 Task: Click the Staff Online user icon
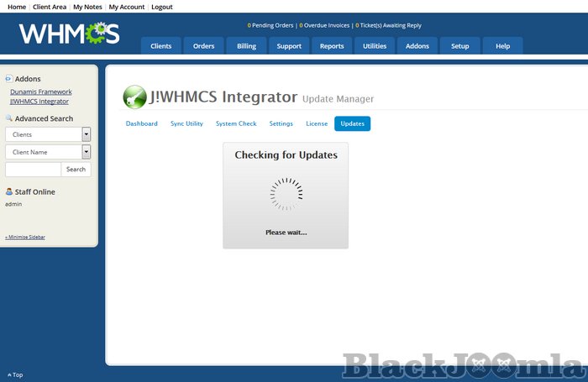pyautogui.click(x=8, y=191)
